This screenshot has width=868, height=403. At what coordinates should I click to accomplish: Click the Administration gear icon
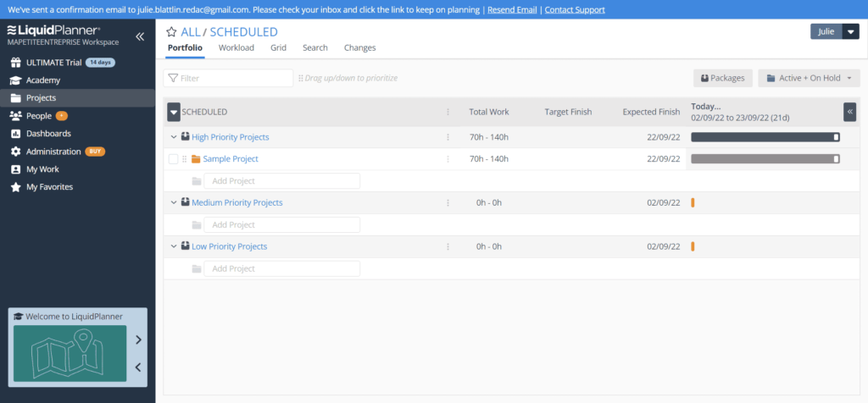(x=15, y=152)
